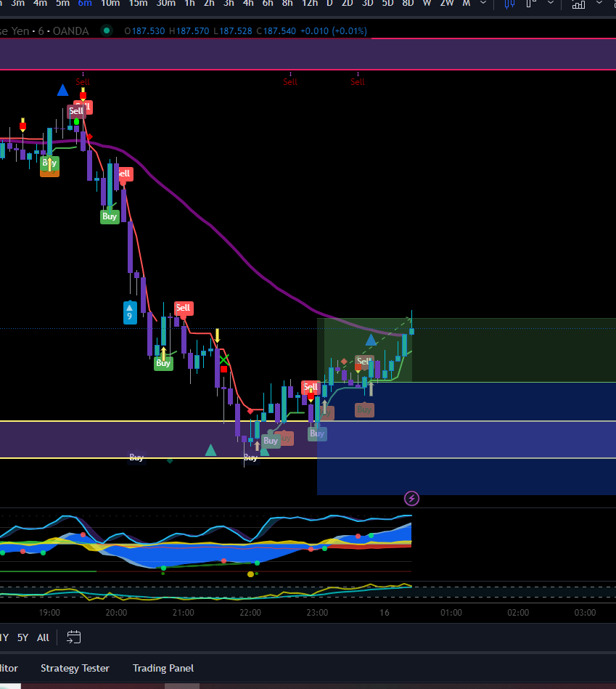The width and height of the screenshot is (616, 689).
Task: Click the low value L187.528
Action: tap(233, 30)
